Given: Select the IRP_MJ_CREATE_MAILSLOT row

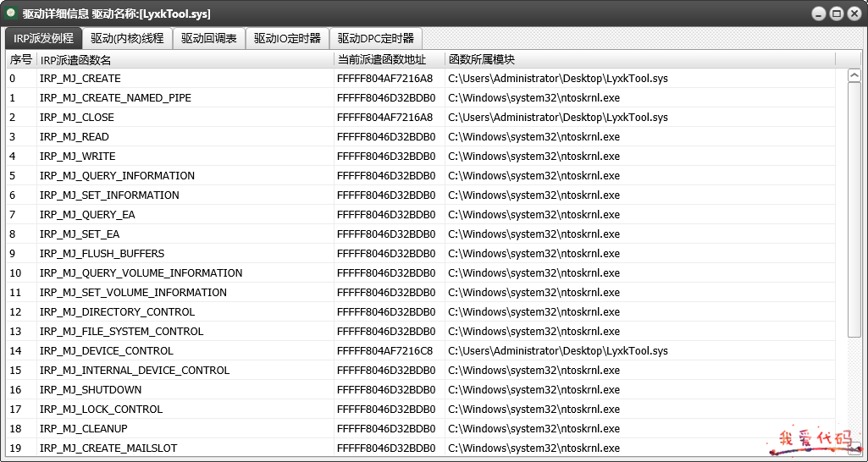Looking at the screenshot, I should pos(108,448).
